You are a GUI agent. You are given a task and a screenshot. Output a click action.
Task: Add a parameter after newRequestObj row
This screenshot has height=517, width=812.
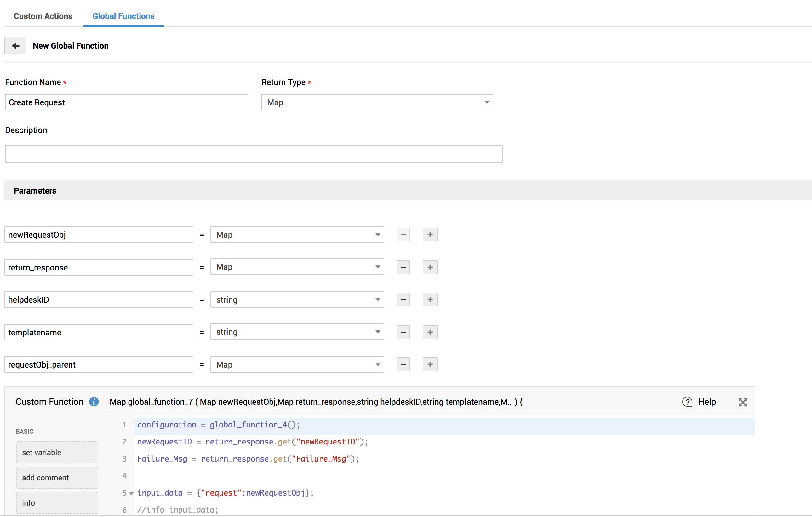coord(430,235)
